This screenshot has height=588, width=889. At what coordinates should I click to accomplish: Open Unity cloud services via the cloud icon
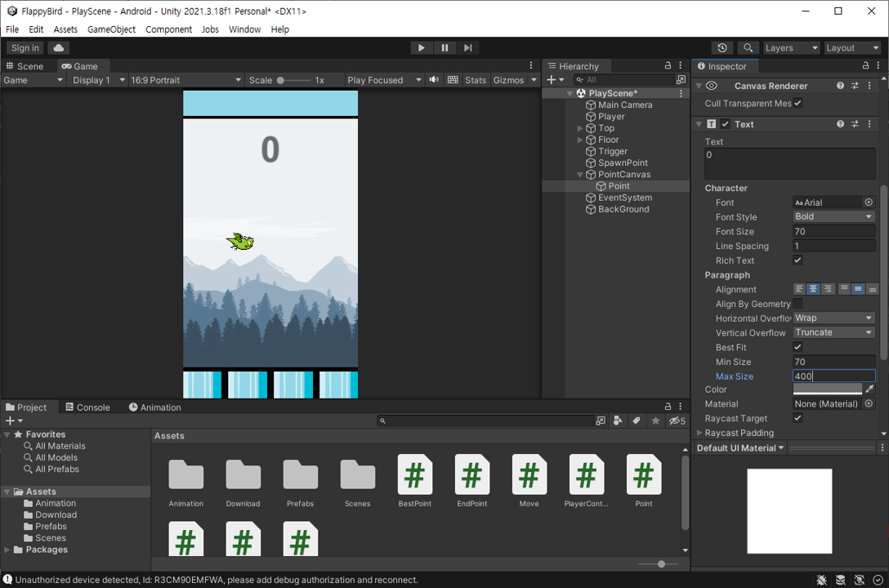58,48
